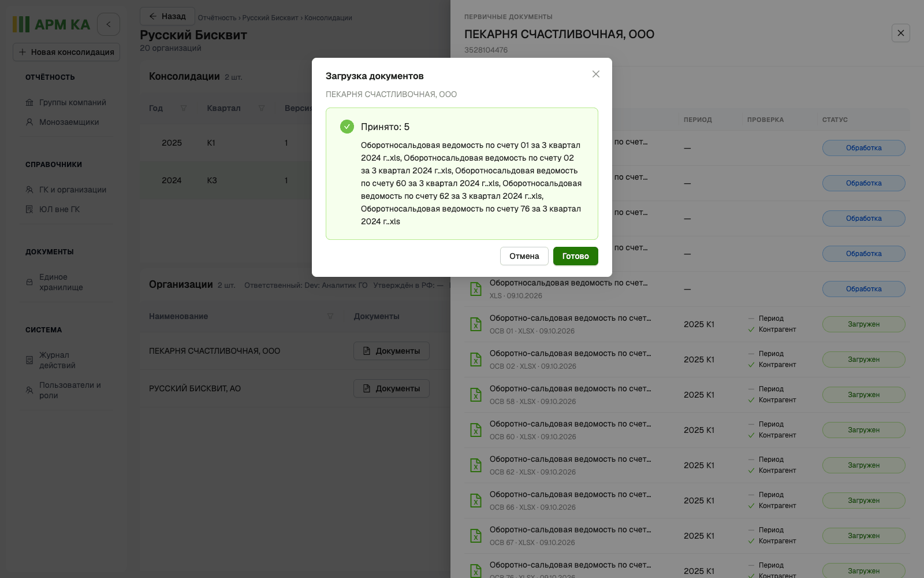Screen dimensions: 924x578
Task: Click the ОСВ 60 file icon
Action: tap(476, 430)
